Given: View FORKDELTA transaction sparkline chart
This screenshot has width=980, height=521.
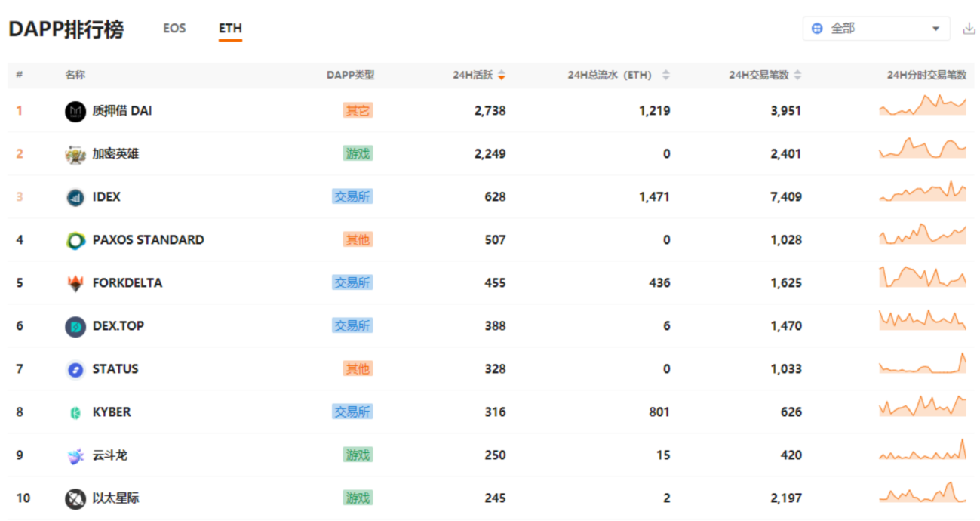Looking at the screenshot, I should point(923,277).
